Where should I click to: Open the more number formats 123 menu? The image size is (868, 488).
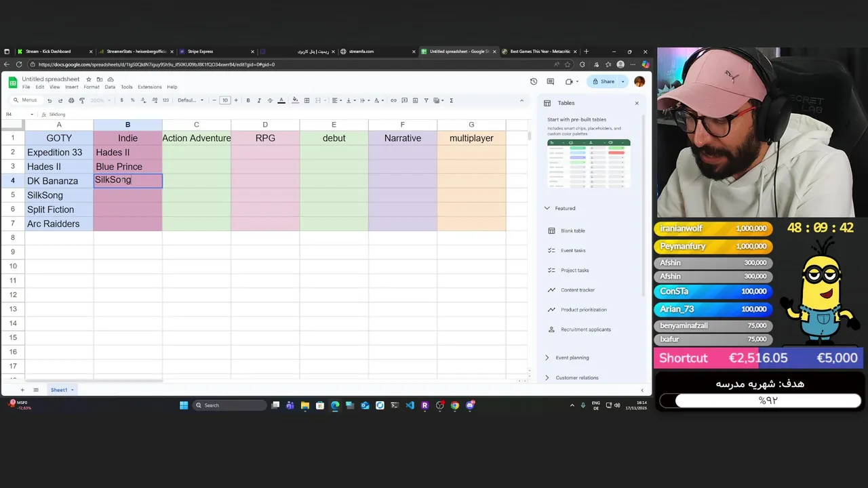[165, 100]
